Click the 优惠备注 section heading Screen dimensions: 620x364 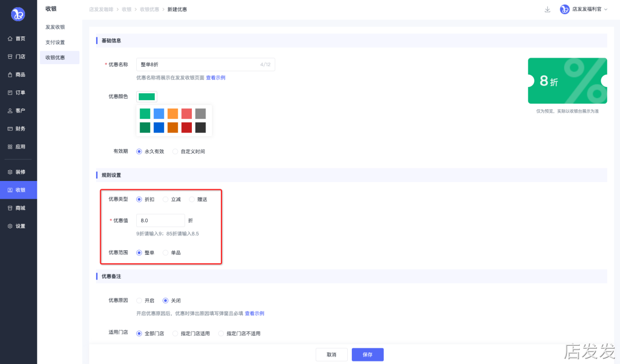111,277
